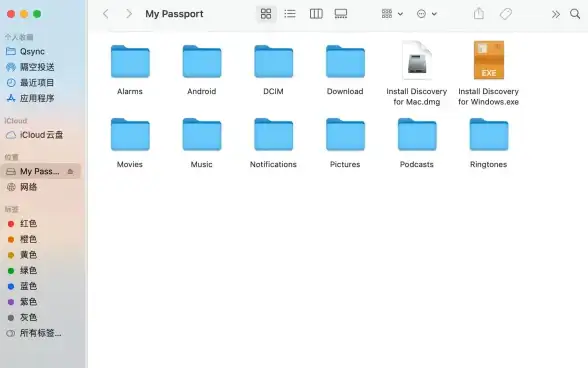Viewport: 588px width, 368px height.
Task: Click the My Passport window title
Action: [174, 14]
